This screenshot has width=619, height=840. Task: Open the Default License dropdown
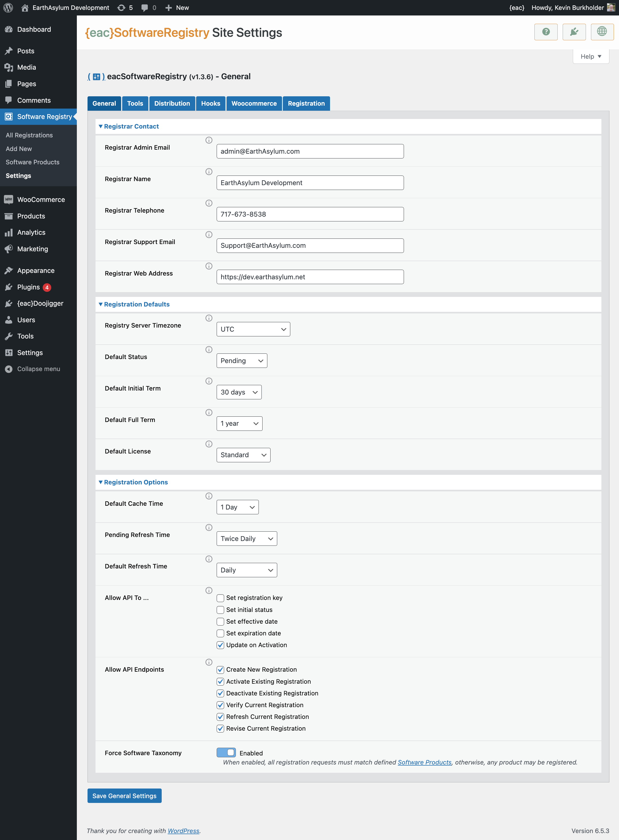[244, 455]
